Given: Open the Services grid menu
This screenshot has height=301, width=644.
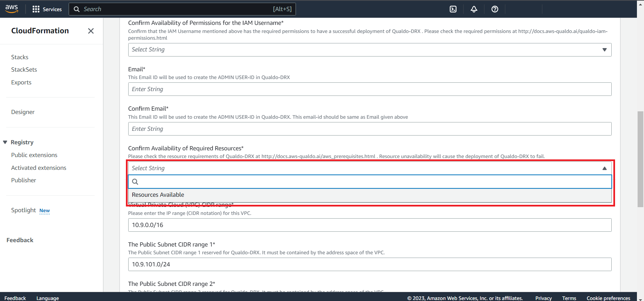Looking at the screenshot, I should pos(36,9).
